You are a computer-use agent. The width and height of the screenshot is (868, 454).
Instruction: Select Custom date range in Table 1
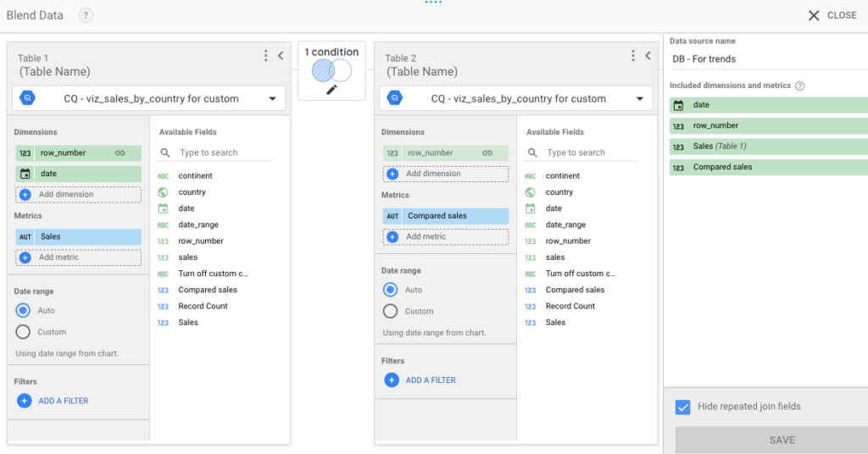[x=23, y=332]
